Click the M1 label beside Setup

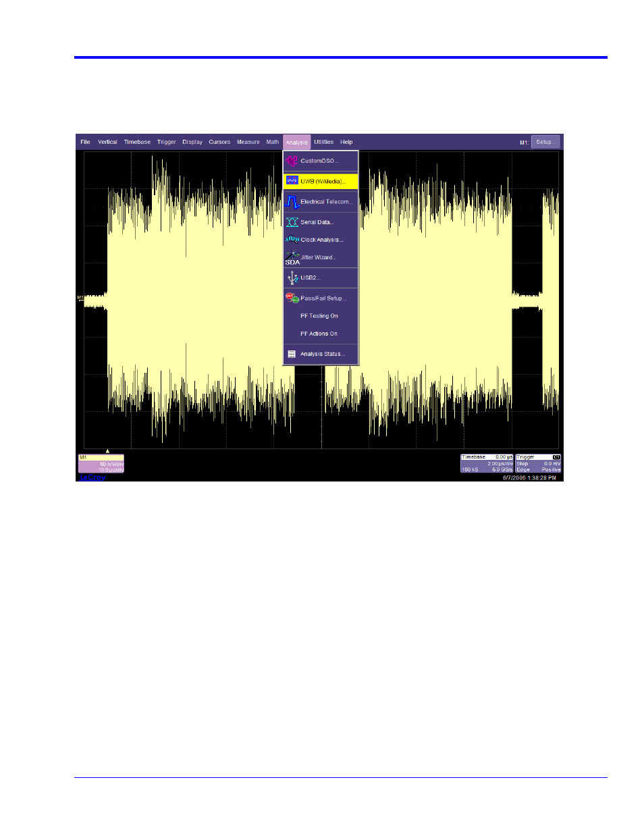[524, 142]
